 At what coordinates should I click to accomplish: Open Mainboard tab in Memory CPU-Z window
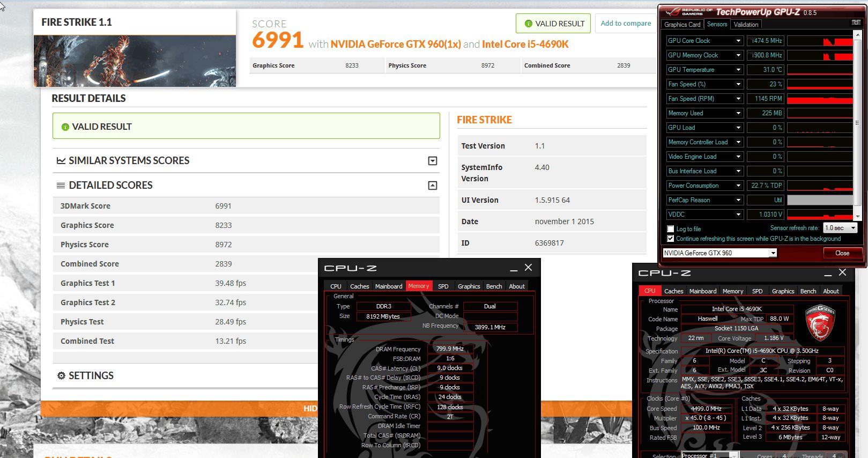point(389,286)
